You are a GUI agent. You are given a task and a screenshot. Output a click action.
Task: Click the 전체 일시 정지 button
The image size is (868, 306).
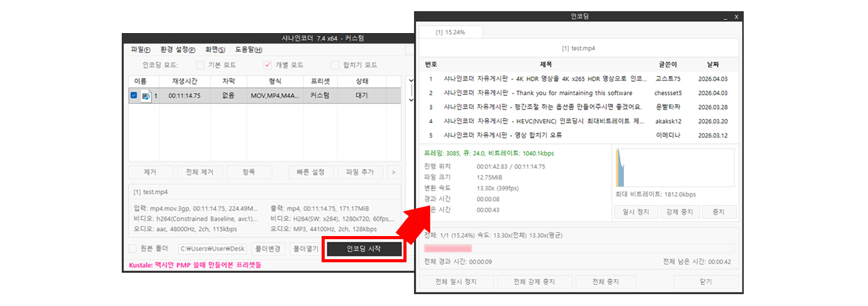pyautogui.click(x=456, y=282)
